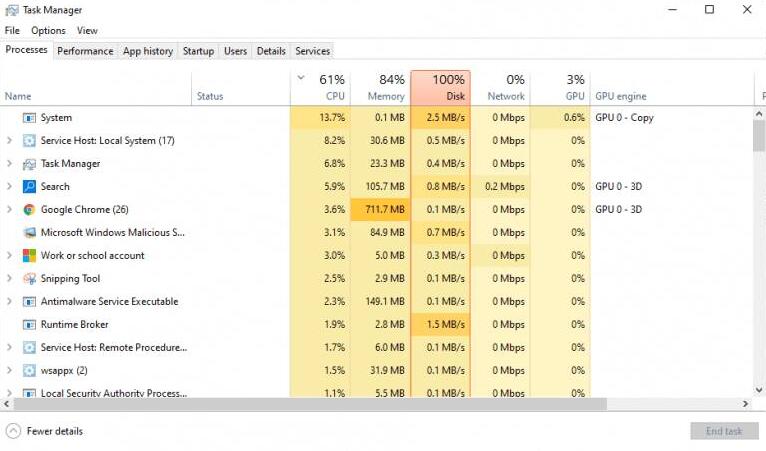
Task: Click the Google Chrome process icon
Action: pos(29,210)
